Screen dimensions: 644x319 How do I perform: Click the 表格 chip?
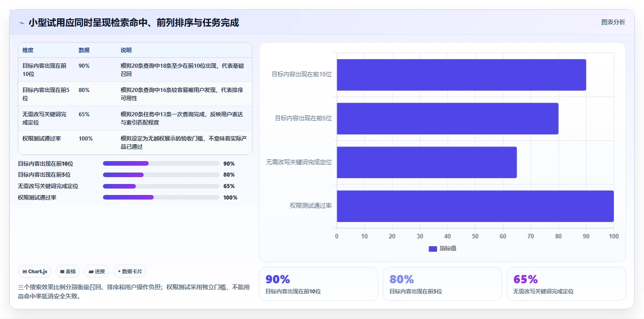68,271
